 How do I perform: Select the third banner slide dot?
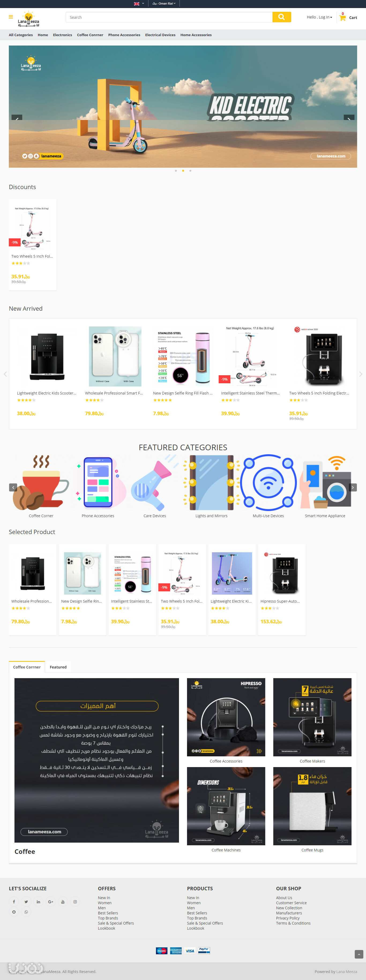point(190,171)
